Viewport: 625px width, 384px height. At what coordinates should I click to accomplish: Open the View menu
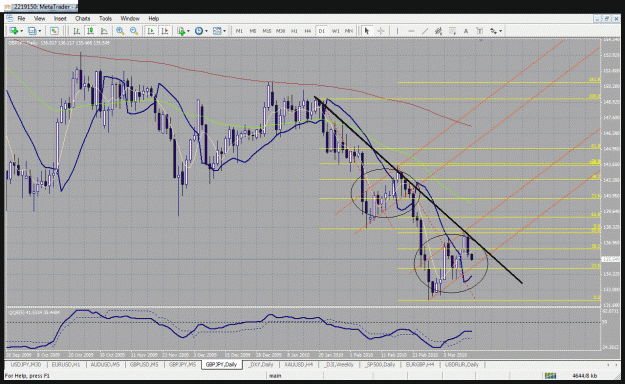click(x=39, y=18)
